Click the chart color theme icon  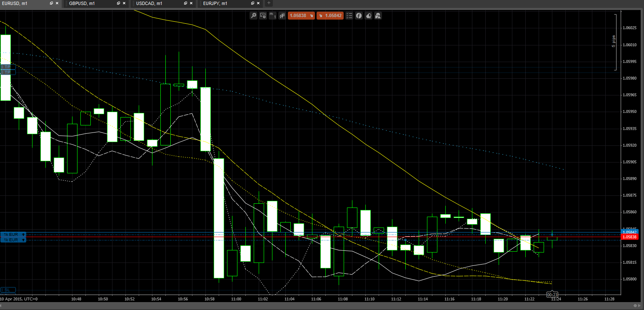point(368,16)
